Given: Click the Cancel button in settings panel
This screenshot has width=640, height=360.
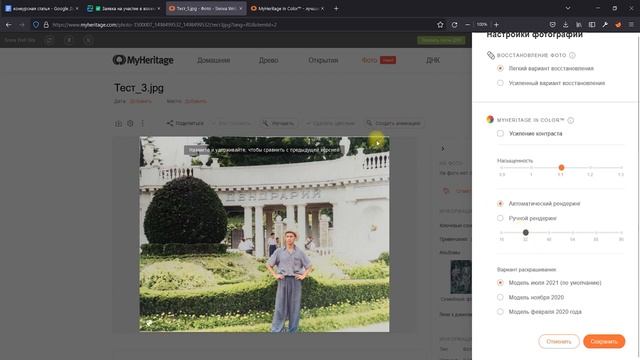Looking at the screenshot, I should coord(559,341).
